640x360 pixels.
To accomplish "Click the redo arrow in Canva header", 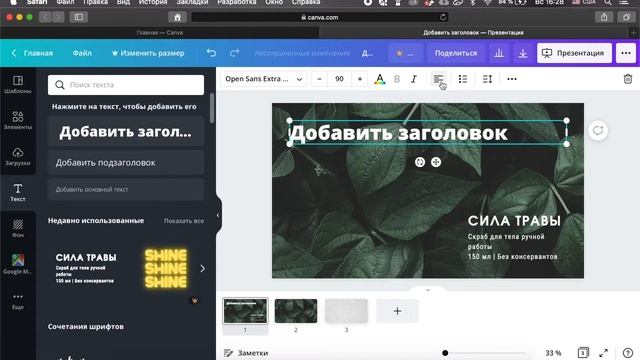I will click(234, 53).
